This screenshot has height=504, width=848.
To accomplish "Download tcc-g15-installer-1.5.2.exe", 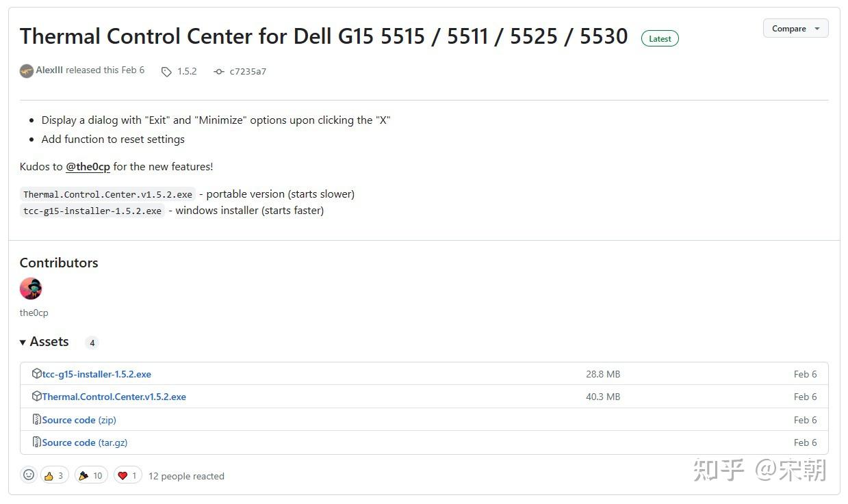I will pyautogui.click(x=97, y=374).
